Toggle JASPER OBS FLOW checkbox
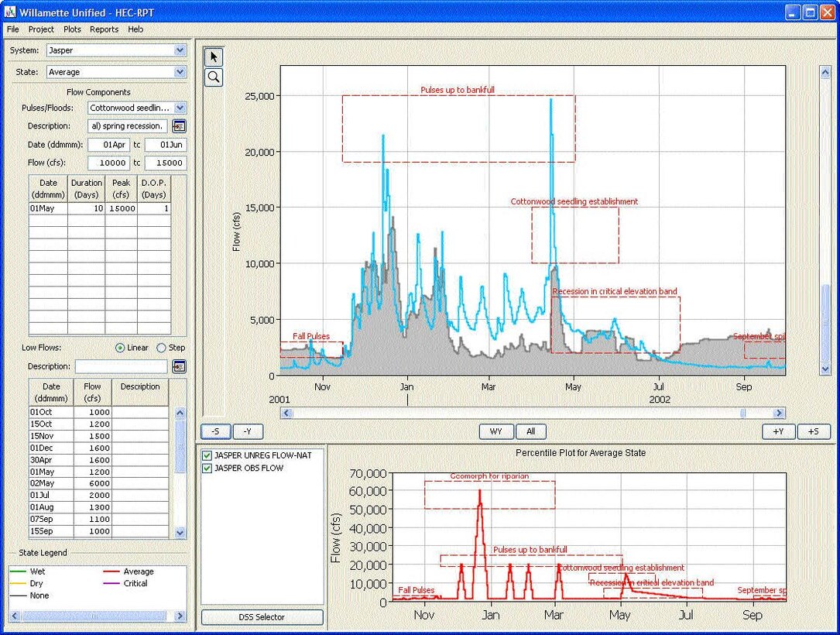Screen dimensions: 840x635 [x=207, y=469]
